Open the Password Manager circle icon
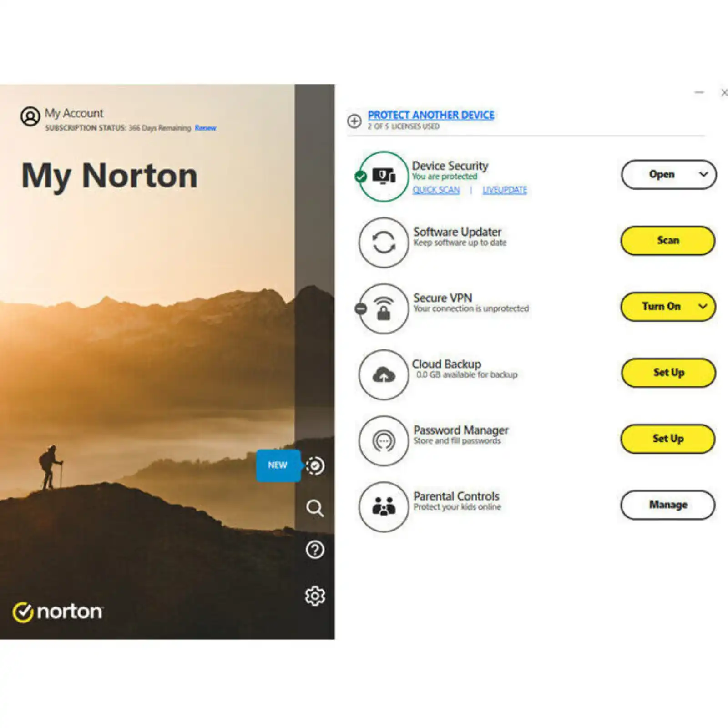The image size is (728, 728). [384, 440]
